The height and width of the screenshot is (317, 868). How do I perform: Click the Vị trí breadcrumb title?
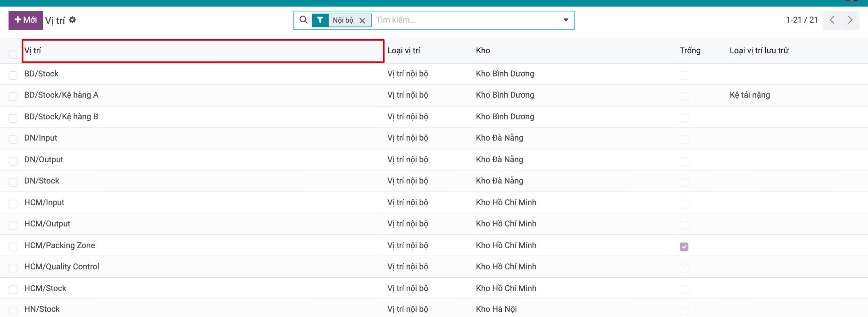[55, 21]
